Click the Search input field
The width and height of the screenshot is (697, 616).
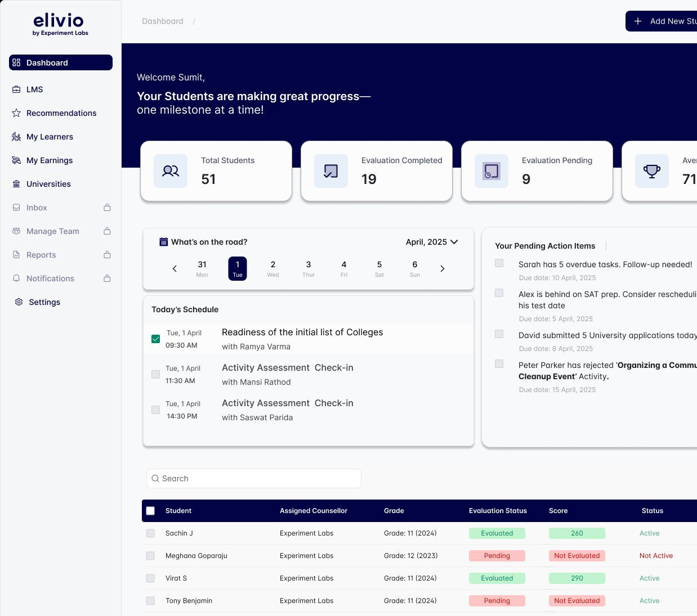click(x=254, y=479)
